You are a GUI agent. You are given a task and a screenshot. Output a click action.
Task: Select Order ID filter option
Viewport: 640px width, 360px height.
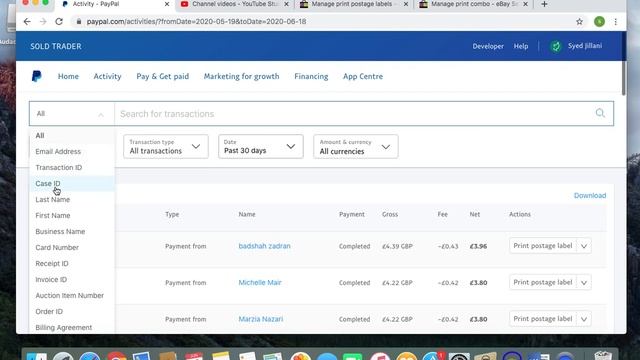click(72, 311)
